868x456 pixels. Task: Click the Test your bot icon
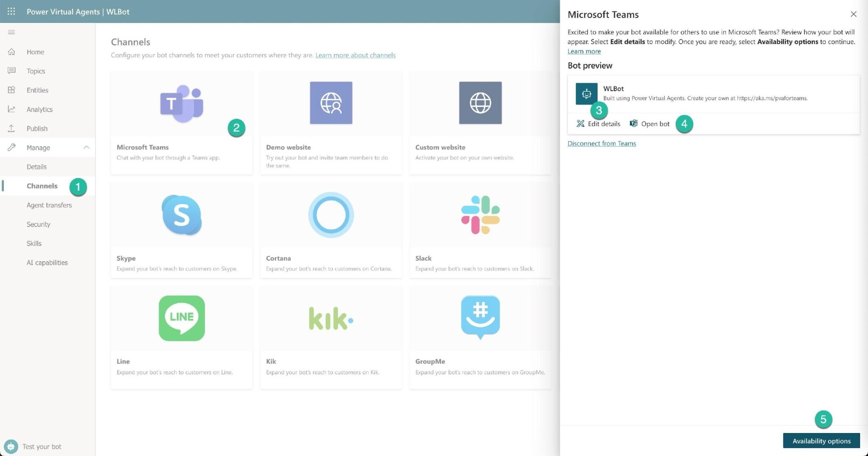point(11,446)
